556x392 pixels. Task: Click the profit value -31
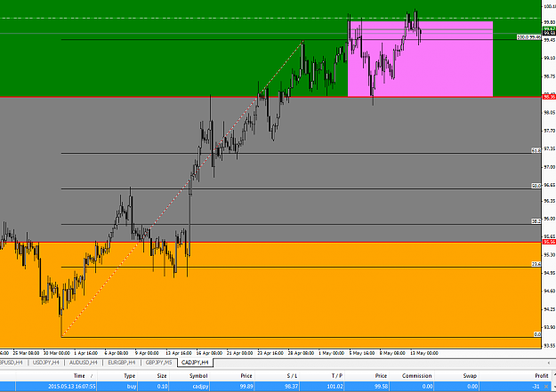536,387
